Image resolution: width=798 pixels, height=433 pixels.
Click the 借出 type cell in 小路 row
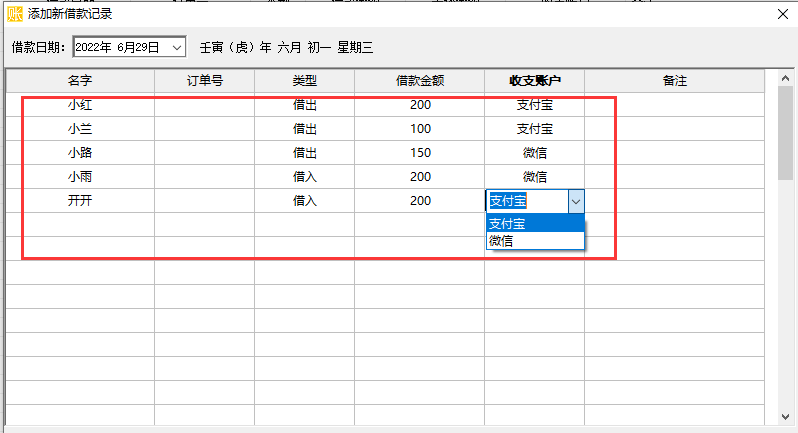(x=304, y=153)
